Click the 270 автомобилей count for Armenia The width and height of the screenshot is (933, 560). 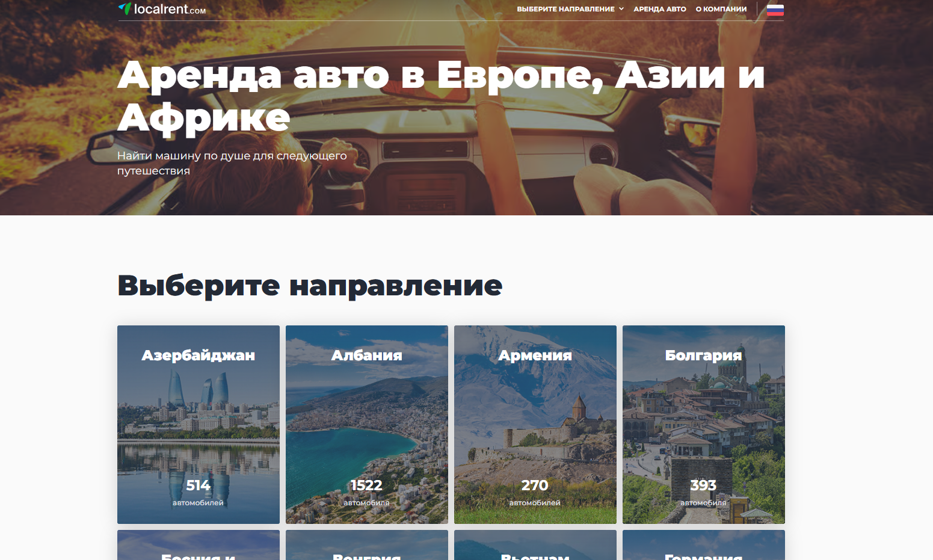tap(535, 491)
